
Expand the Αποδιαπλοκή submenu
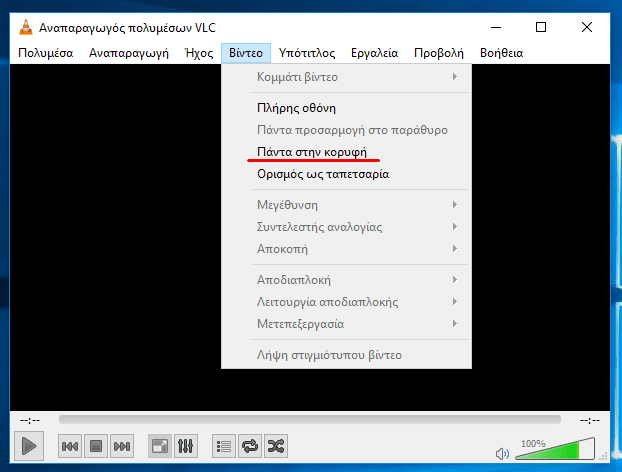point(346,280)
